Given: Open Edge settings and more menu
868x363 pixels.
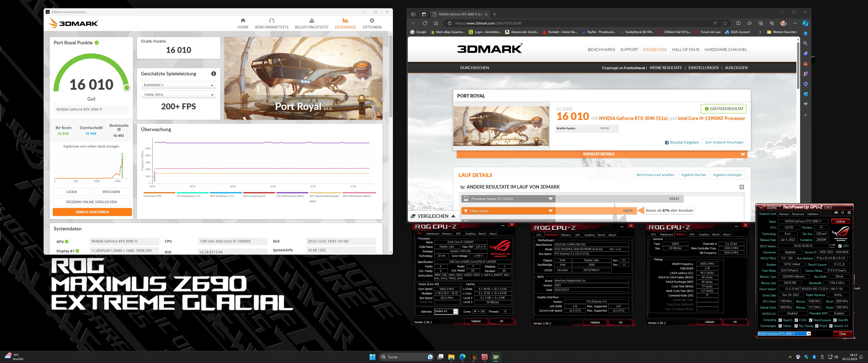Looking at the screenshot, I should point(795,23).
